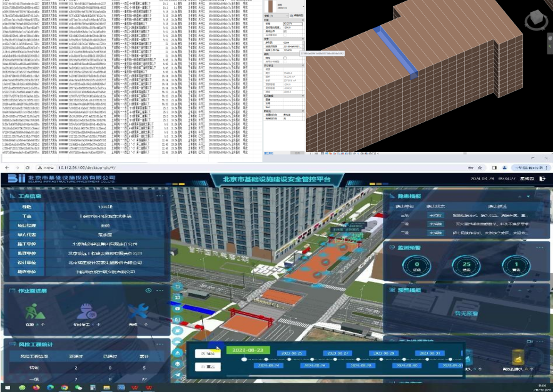The image size is (553, 392).
Task: Open the browser profile avatar icon
Action: (x=505, y=168)
